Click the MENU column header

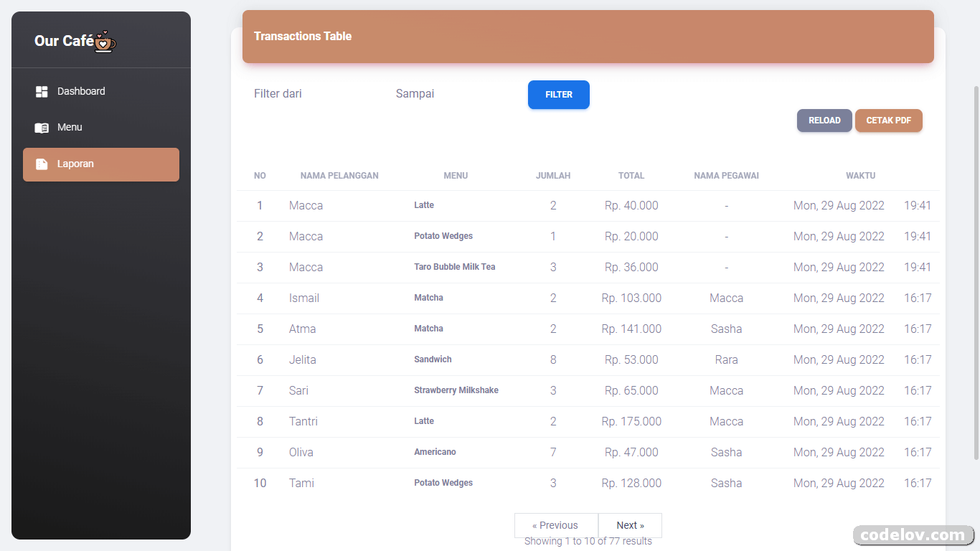point(456,176)
